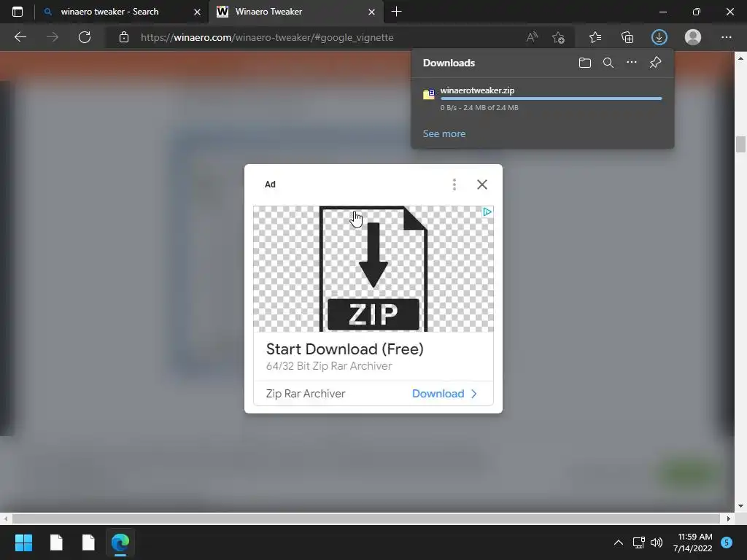Click the vertical scrollbar thumb
Image resolution: width=747 pixels, height=560 pixels.
(x=740, y=144)
